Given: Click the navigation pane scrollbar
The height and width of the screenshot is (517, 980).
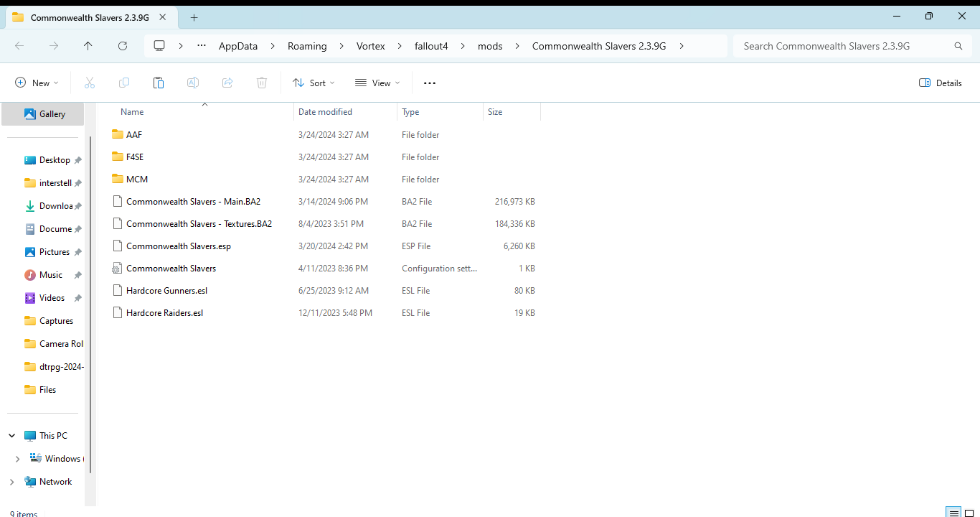Looking at the screenshot, I should tap(90, 305).
